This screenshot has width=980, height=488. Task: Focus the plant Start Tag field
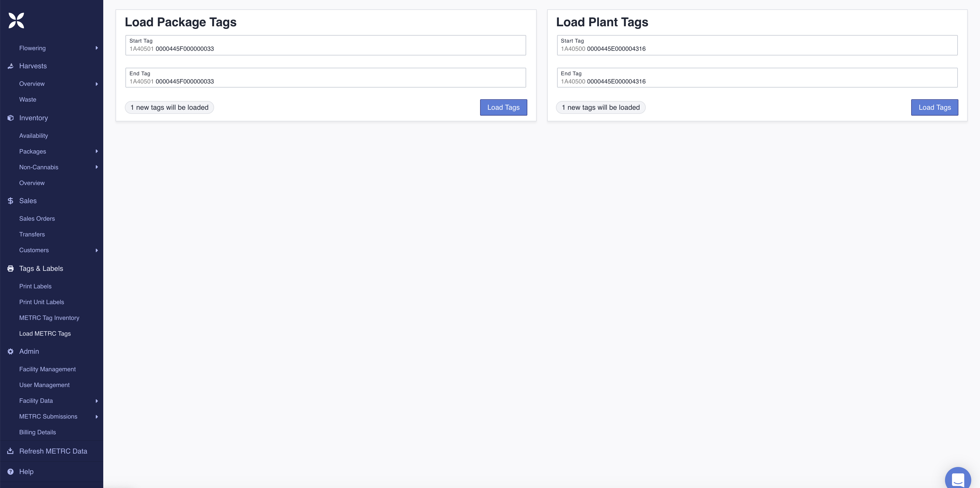point(757,45)
